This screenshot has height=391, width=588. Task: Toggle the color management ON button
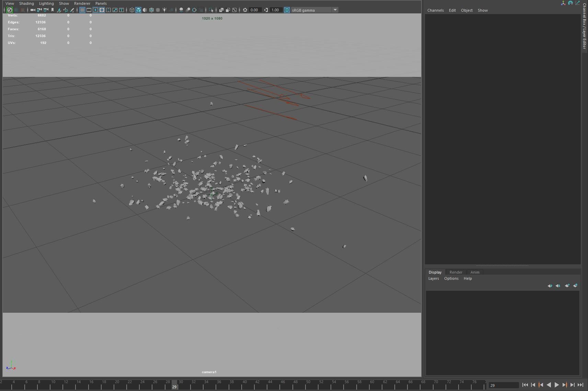pos(287,10)
